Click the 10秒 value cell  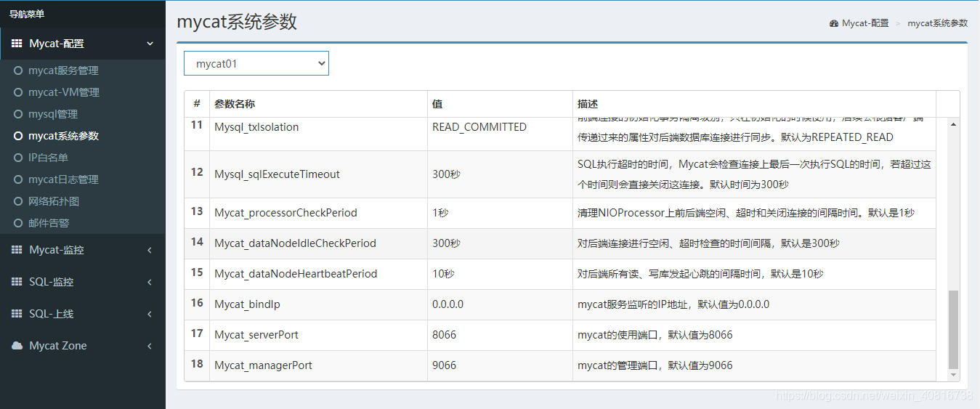pyautogui.click(x=500, y=274)
